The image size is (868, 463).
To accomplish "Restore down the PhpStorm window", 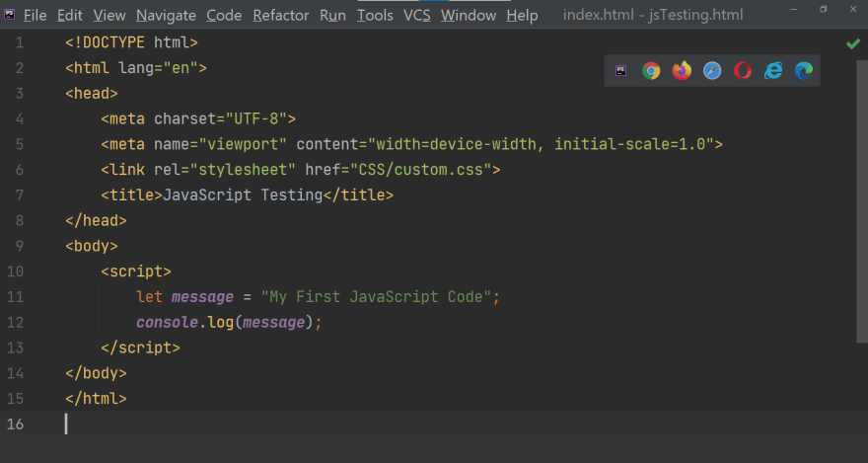I will pyautogui.click(x=824, y=10).
